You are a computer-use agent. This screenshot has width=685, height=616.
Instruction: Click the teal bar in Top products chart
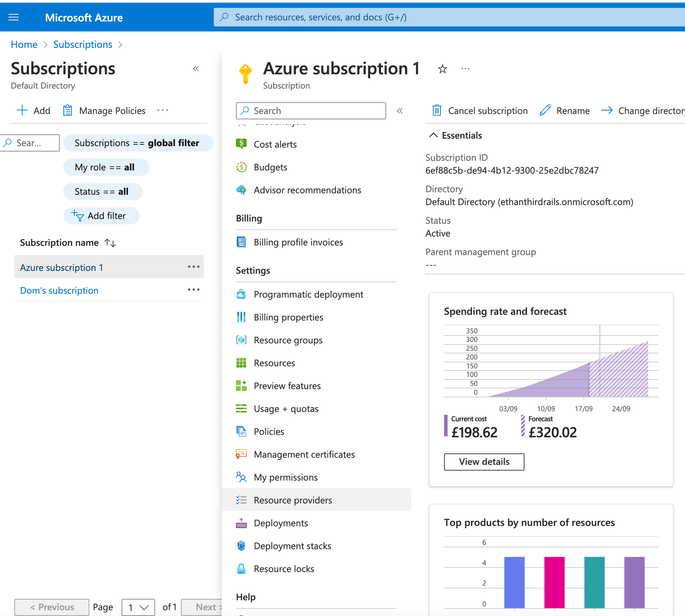click(x=595, y=582)
